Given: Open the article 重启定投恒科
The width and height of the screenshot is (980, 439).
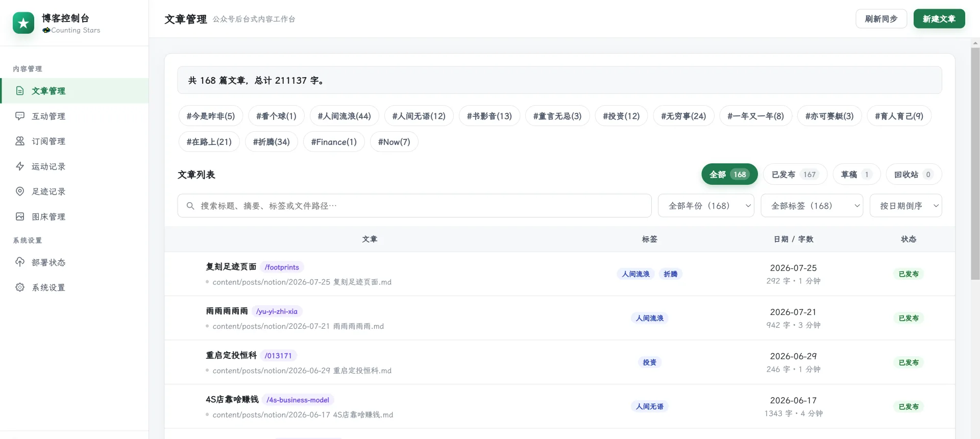Looking at the screenshot, I should coord(231,355).
